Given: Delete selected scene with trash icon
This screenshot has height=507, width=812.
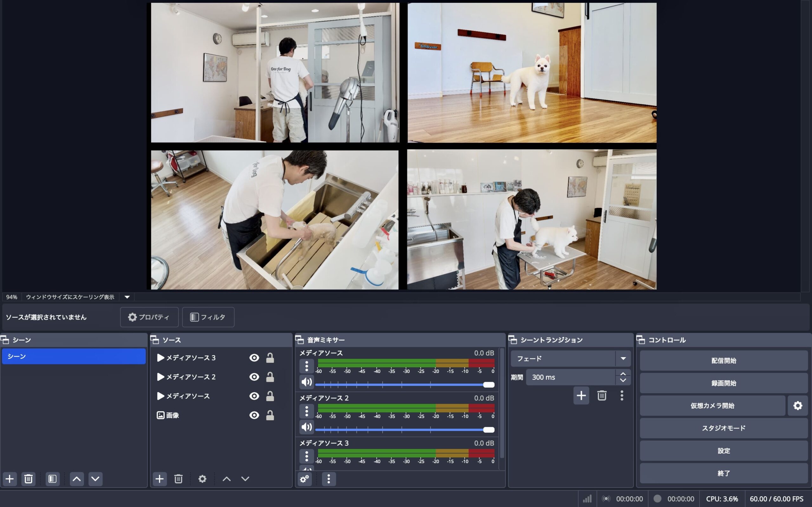Looking at the screenshot, I should pos(29,478).
